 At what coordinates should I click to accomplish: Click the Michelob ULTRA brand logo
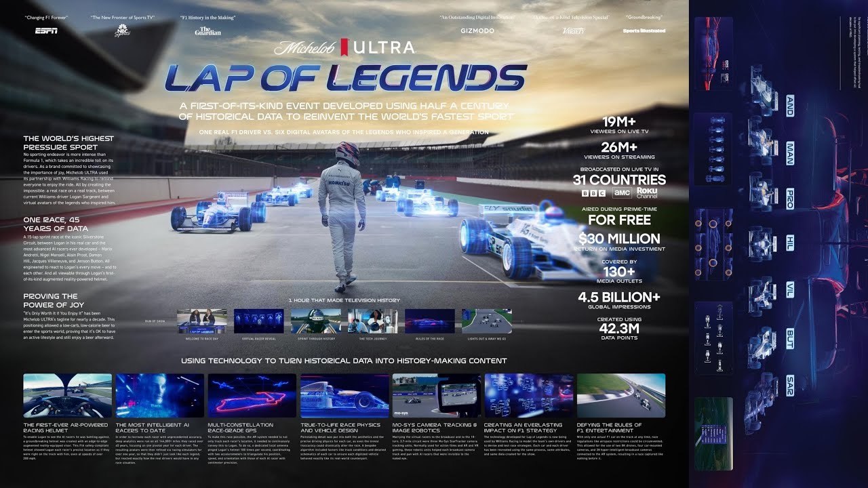[344, 47]
